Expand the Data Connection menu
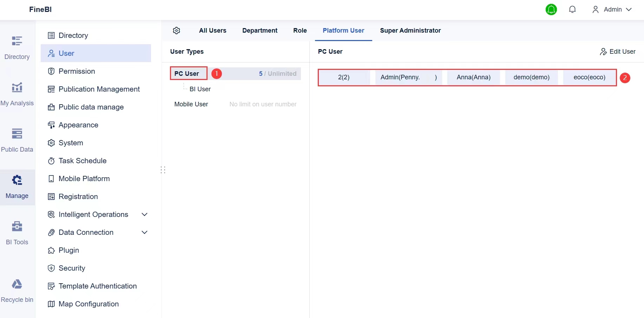The height and width of the screenshot is (318, 644). coord(144,232)
